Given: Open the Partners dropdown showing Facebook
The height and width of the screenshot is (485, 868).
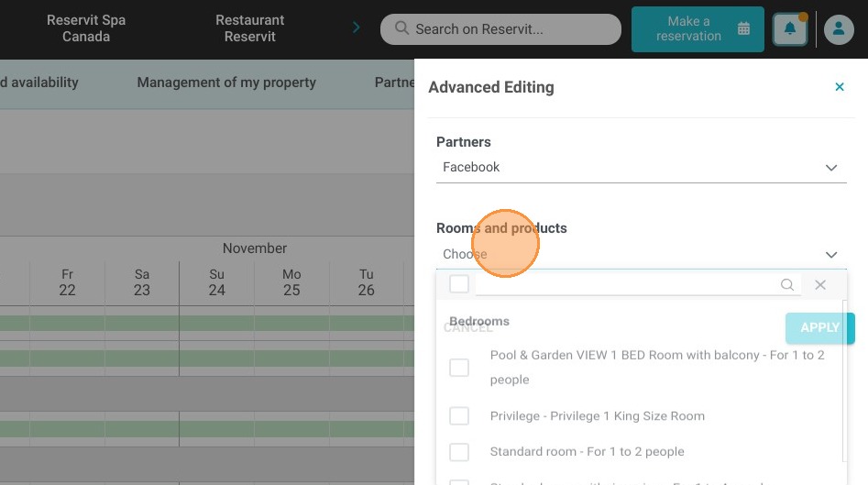Looking at the screenshot, I should (x=641, y=167).
